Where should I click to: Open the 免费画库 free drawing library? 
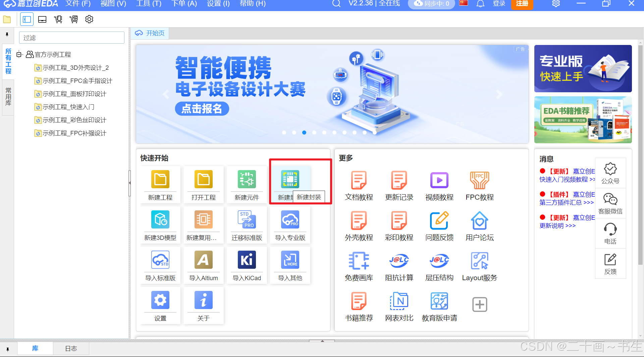359,261
